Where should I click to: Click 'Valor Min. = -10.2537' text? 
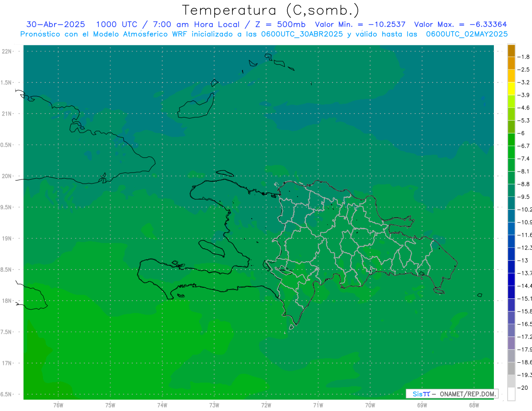coord(360,24)
